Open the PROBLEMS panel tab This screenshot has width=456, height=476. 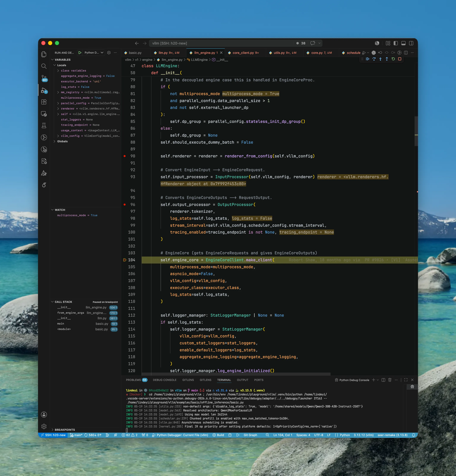[137, 380]
